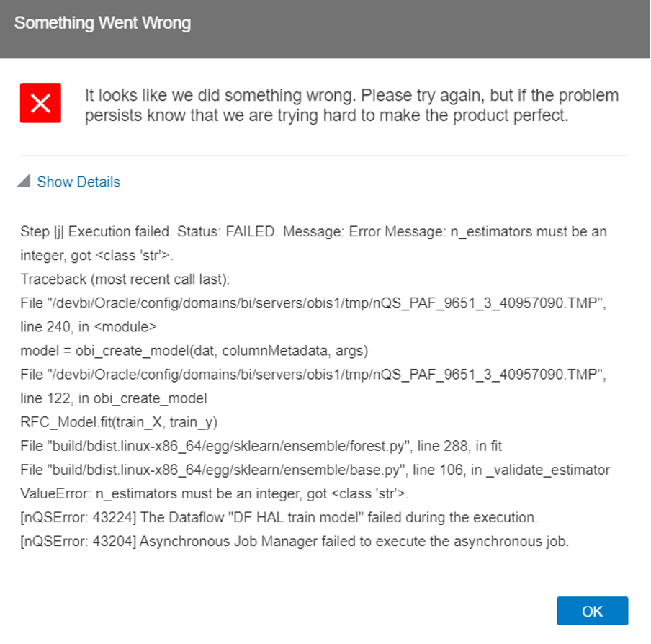The width and height of the screenshot is (651, 644).
Task: Click the nQSError 43224 Dataflow failed message
Action: coord(279,517)
